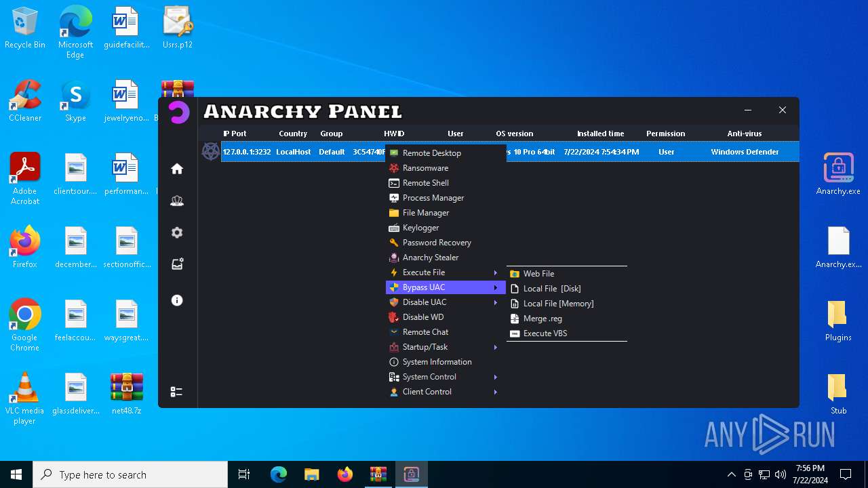
Task: Open CCleaner desktop shortcut
Action: coord(25,101)
